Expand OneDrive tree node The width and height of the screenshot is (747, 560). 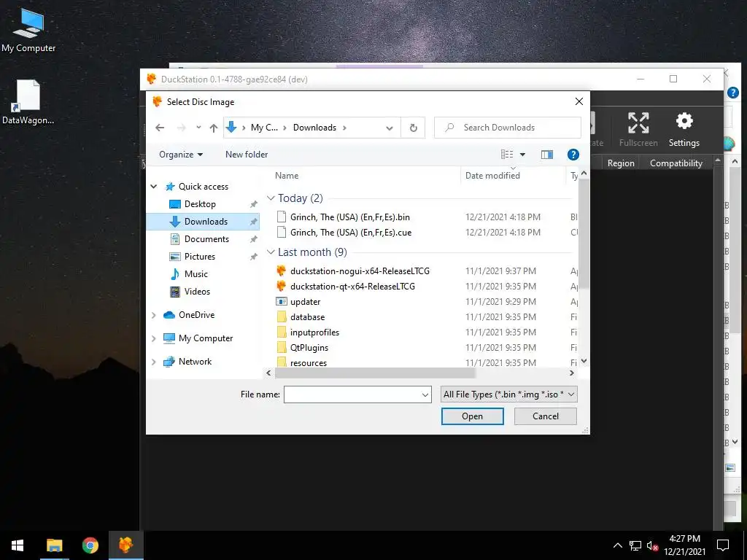point(153,315)
